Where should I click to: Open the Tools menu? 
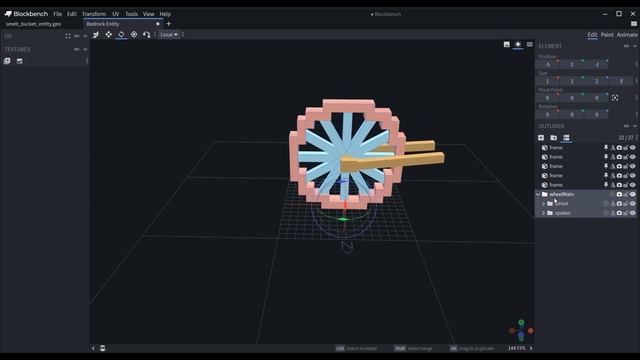(131, 14)
